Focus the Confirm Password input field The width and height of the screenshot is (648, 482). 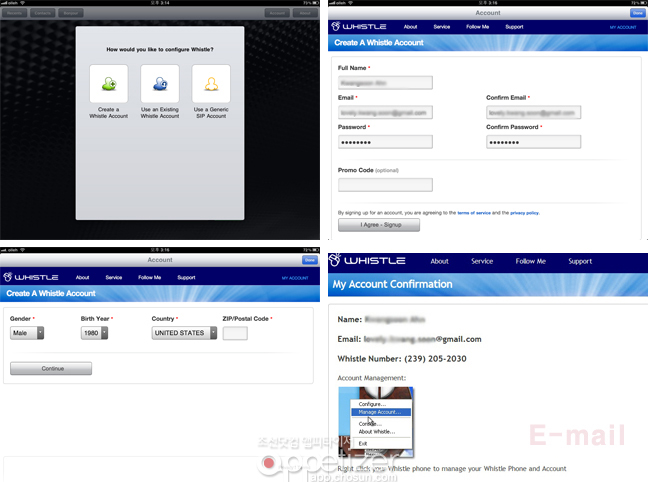tap(534, 142)
